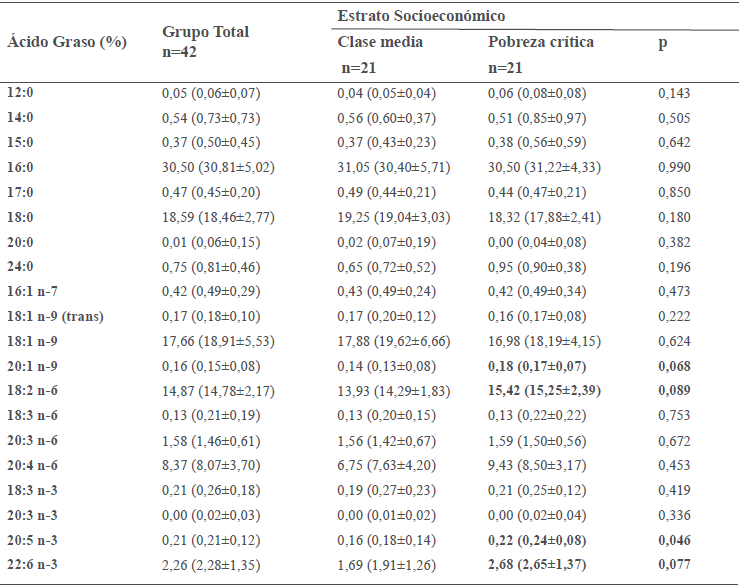Click the '16:0' row label
This screenshot has width=739, height=586.
point(20,168)
